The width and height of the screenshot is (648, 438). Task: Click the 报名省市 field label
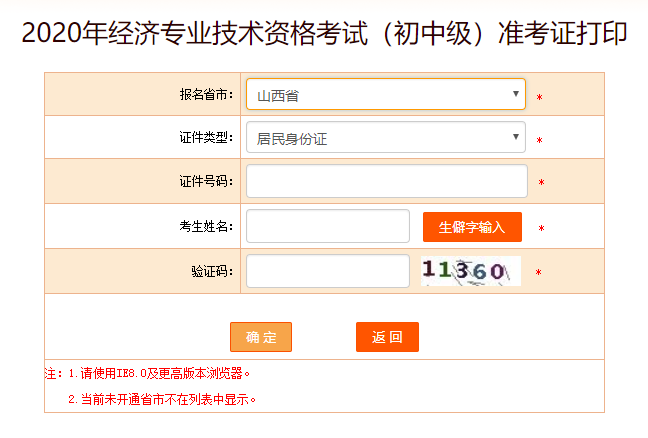coord(206,95)
